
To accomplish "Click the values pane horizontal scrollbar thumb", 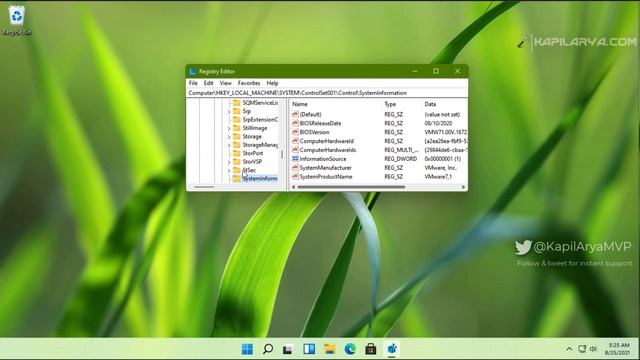I will tap(351, 187).
